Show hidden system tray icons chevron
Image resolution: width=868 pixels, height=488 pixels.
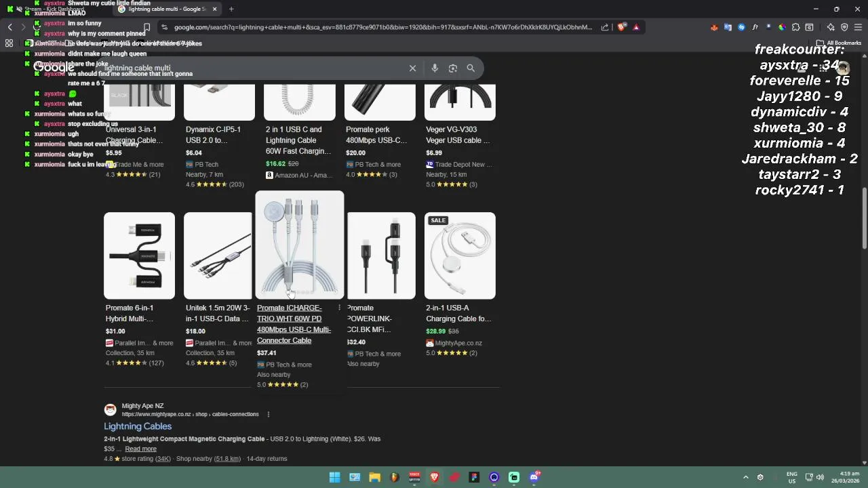pos(746,477)
